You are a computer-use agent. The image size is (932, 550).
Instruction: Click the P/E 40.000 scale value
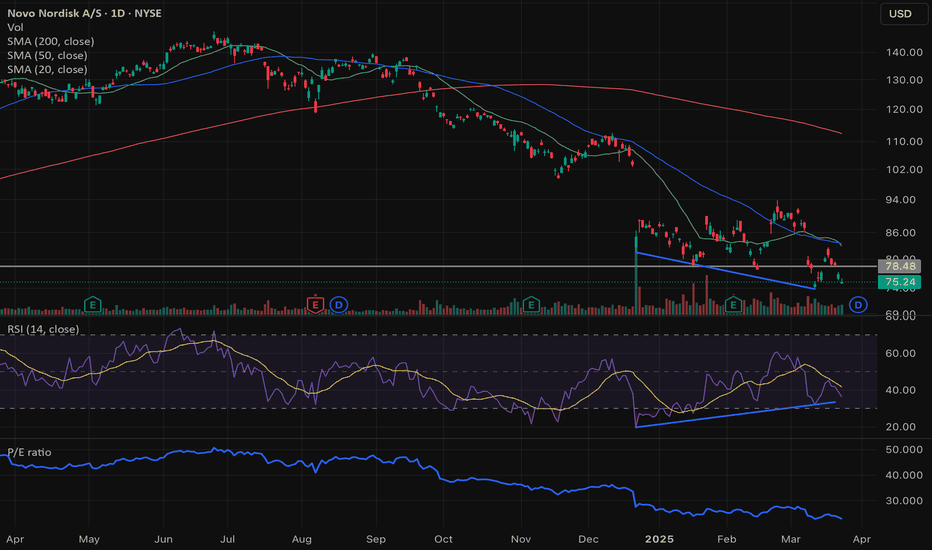[904, 475]
